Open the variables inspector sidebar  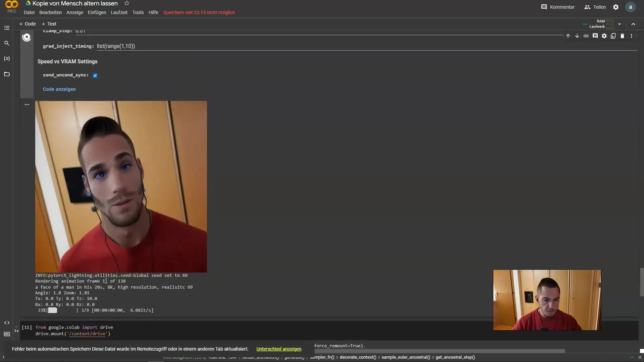(7, 59)
